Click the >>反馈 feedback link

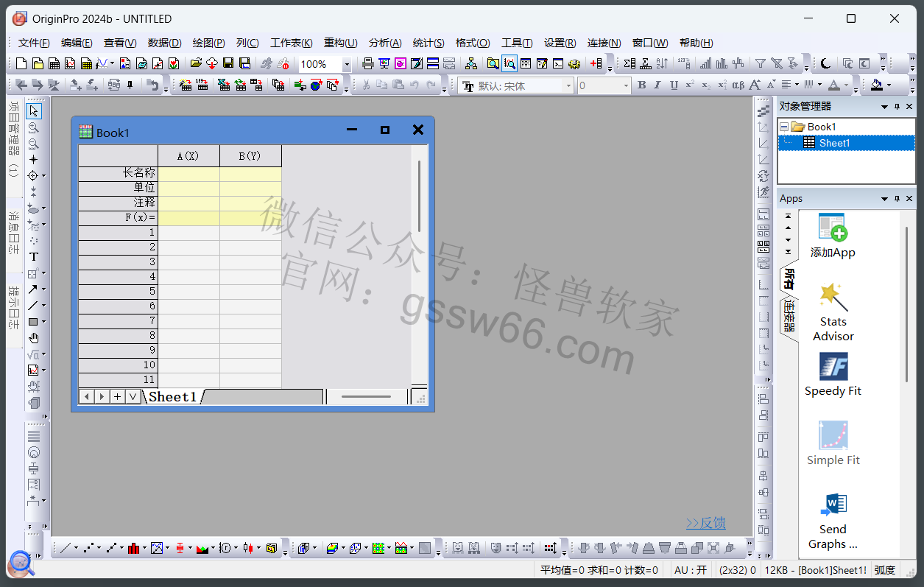(706, 523)
